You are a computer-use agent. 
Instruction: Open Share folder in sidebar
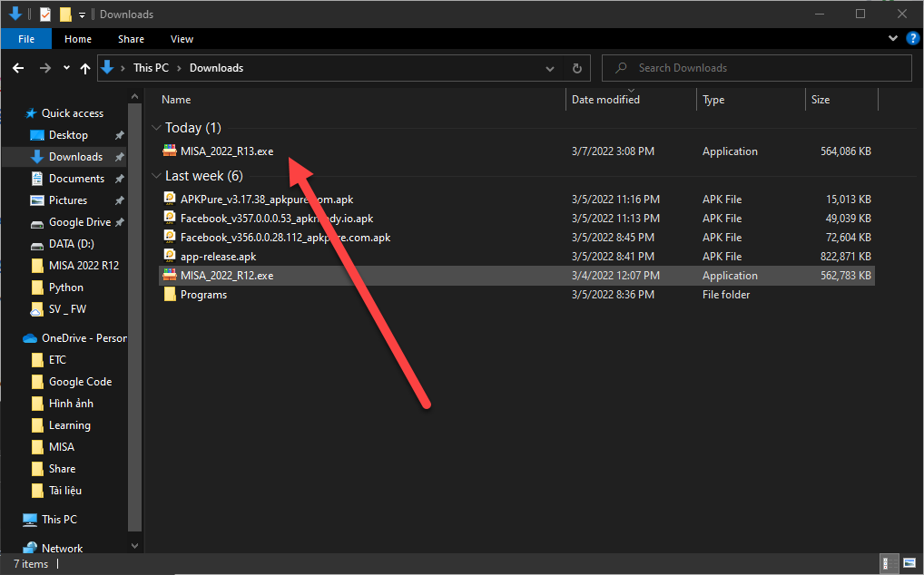[53, 469]
